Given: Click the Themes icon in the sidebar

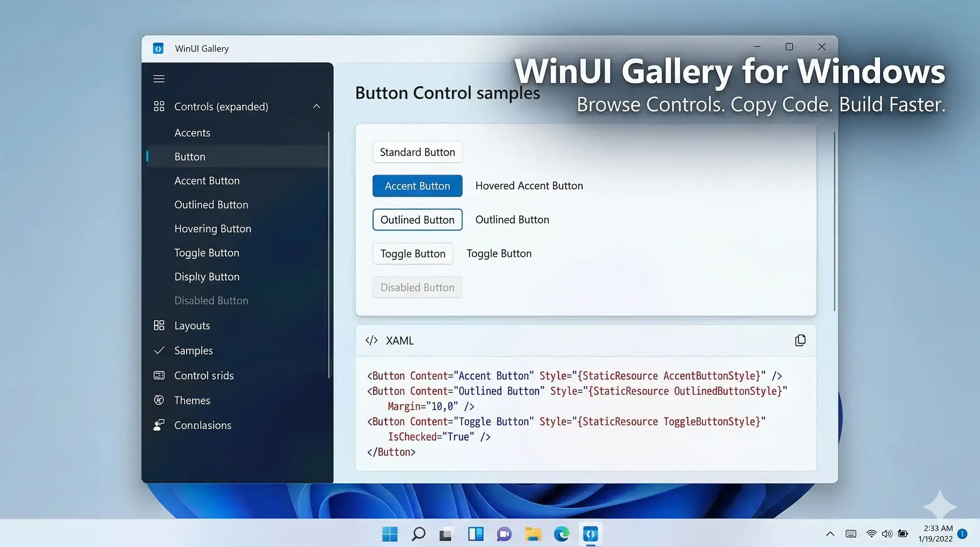Looking at the screenshot, I should (x=158, y=400).
